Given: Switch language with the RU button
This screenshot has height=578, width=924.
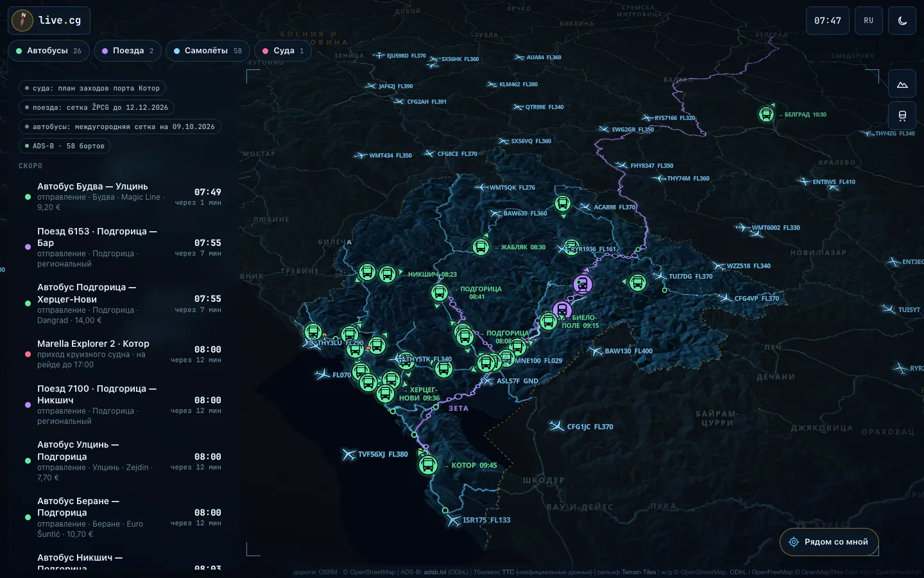Looking at the screenshot, I should 869,21.
